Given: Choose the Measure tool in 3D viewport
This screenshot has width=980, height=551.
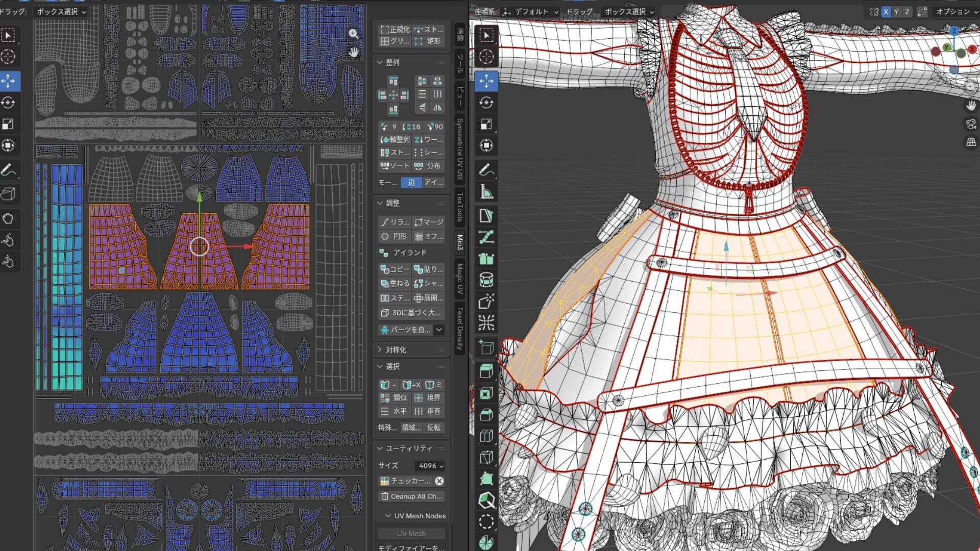Looking at the screenshot, I should [486, 192].
